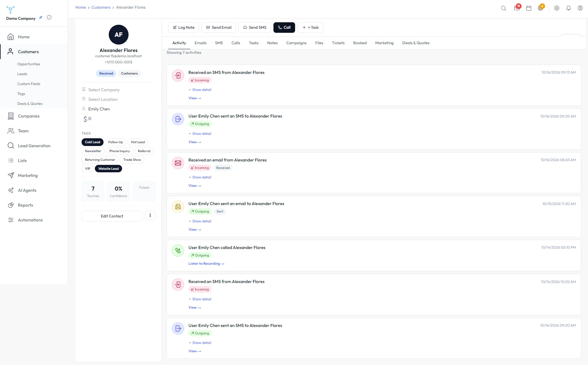
Task: Expand Show detail on the sent email activity
Action: coord(200,221)
